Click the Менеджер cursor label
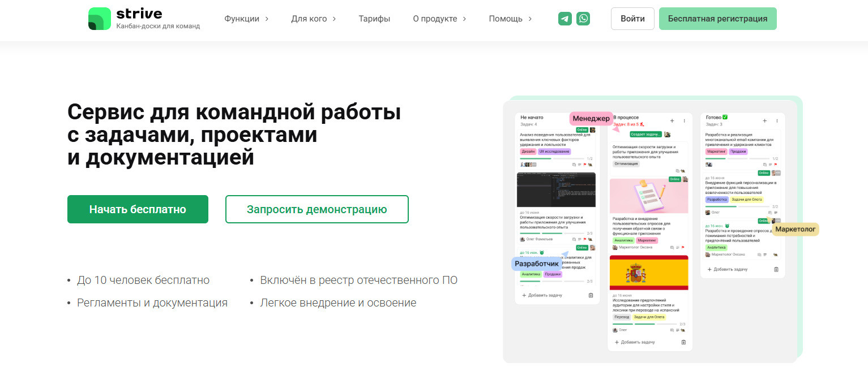 click(x=591, y=118)
